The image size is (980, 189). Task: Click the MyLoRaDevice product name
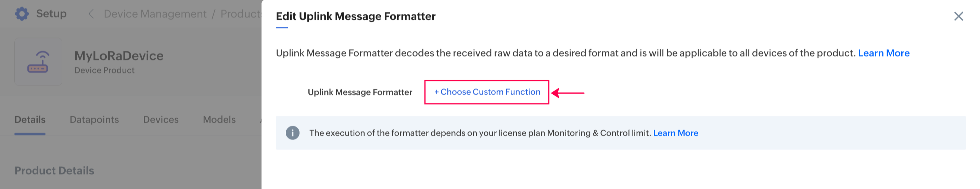(119, 56)
